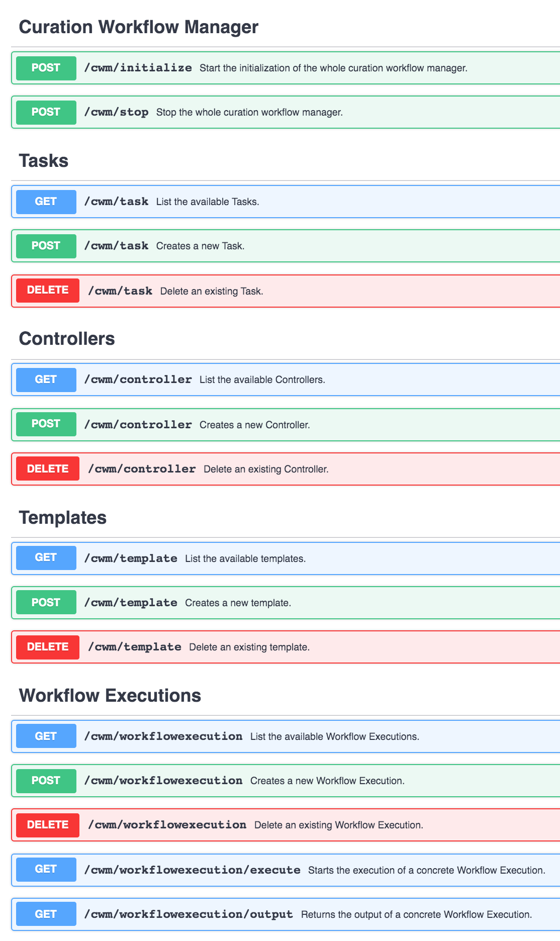Viewport: 560px width, 941px height.
Task: Expand the POST /cwm/stop endpoint
Action: (286, 112)
